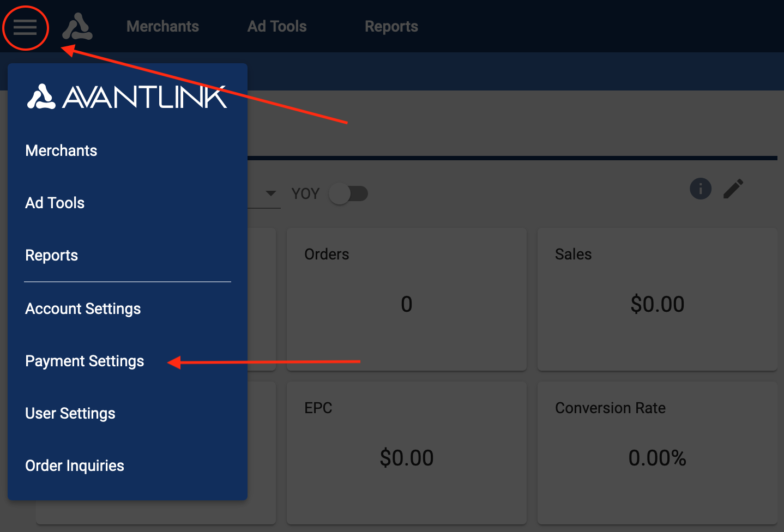
Task: Select Merchants in the side menu
Action: pos(61,150)
